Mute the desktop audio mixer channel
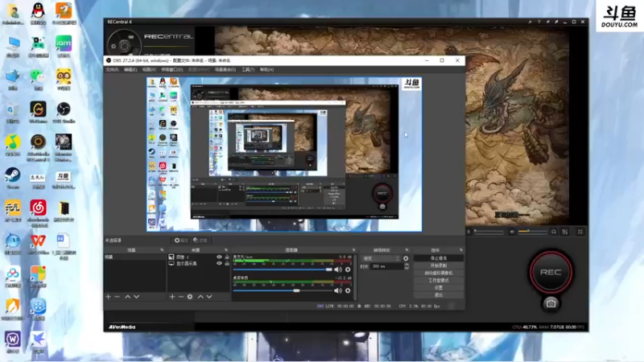Viewport: 644px width, 362px height. (337, 290)
